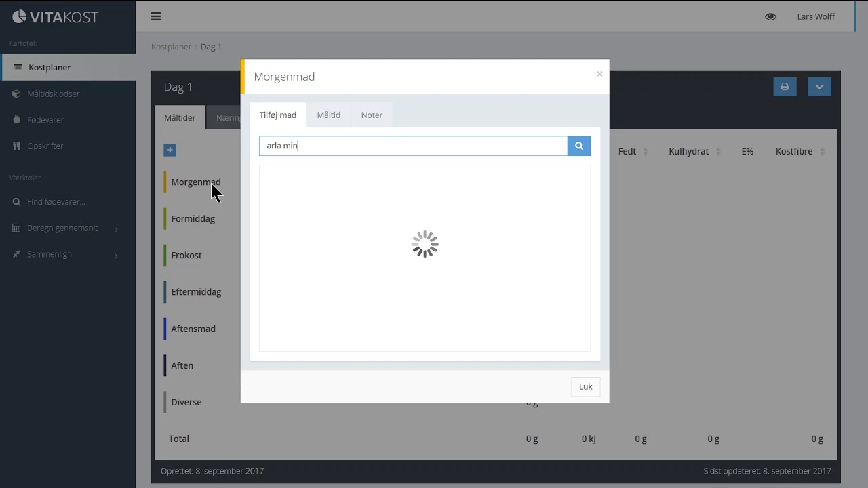Screen dimensions: 868x488
Task: Switch to the Noter tab
Action: (372, 115)
